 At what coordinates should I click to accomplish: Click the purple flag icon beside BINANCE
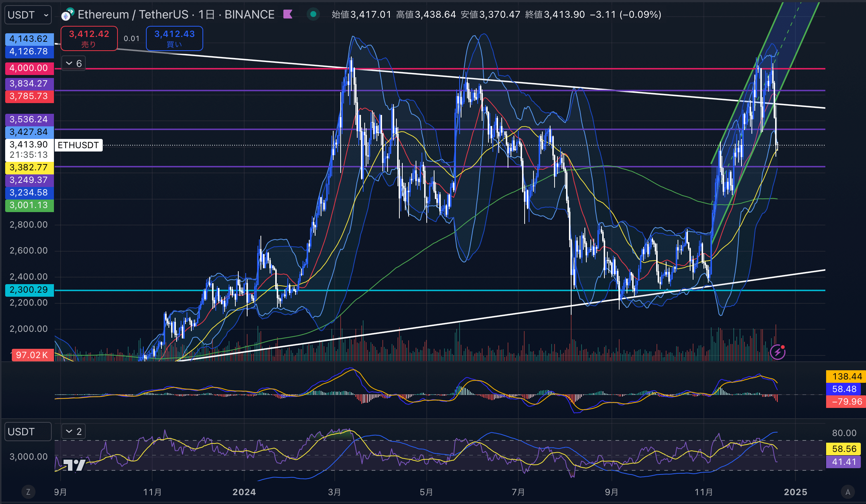click(288, 14)
